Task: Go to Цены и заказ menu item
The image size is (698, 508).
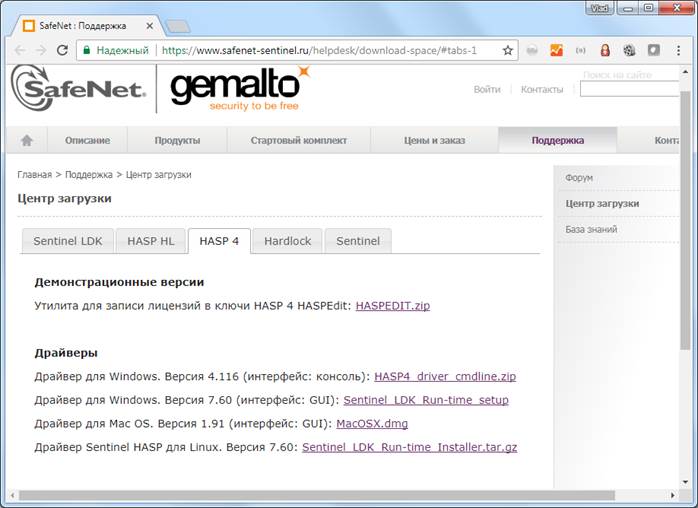Action: (427, 141)
